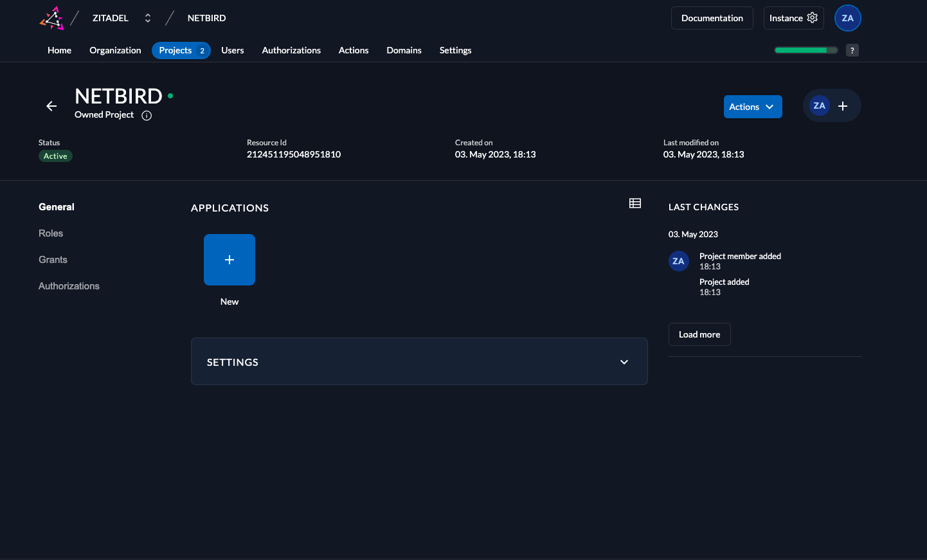927x560 pixels.
Task: Expand the SETTINGS section
Action: (x=624, y=361)
